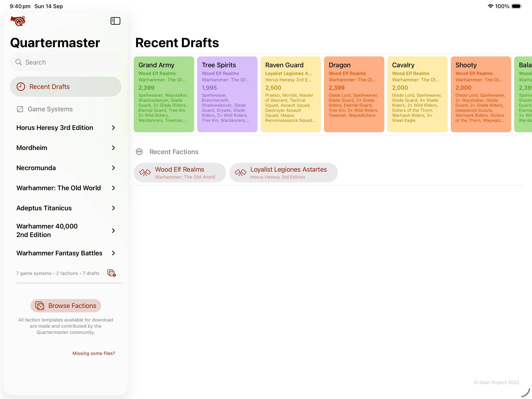Click the Recent Drafts clock icon
The image size is (532, 399).
(x=21, y=87)
